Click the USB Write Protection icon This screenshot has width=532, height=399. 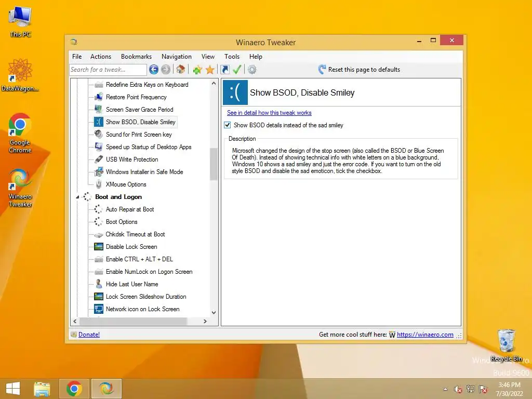tap(99, 159)
